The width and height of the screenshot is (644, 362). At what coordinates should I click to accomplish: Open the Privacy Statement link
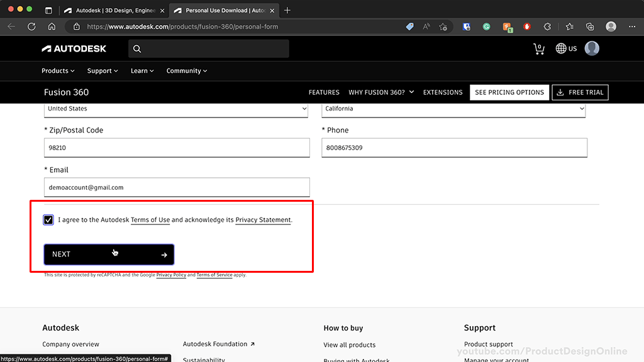(263, 219)
